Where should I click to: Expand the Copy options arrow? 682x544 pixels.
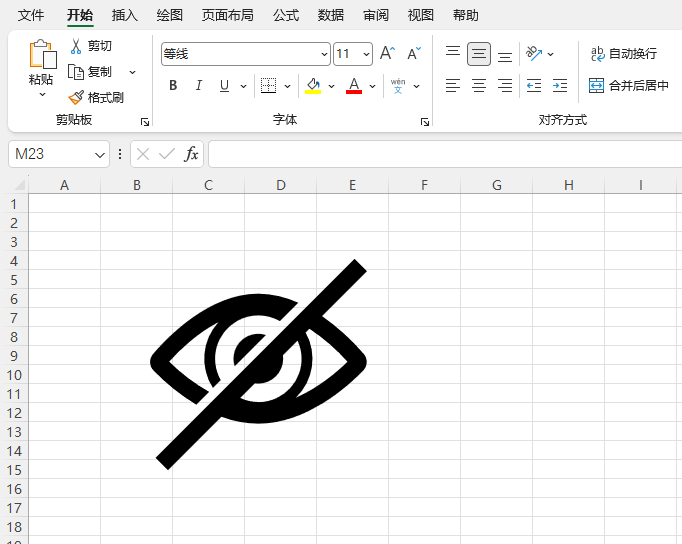133,72
